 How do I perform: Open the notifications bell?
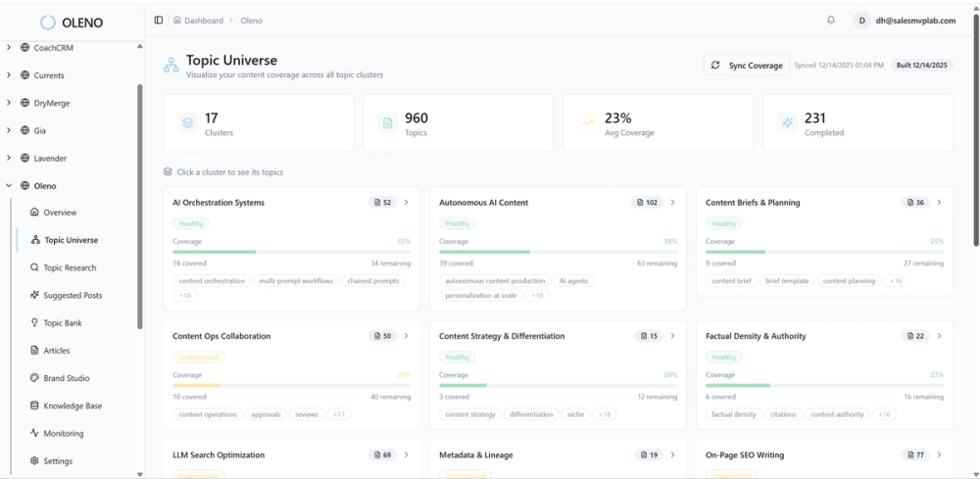pyautogui.click(x=831, y=20)
